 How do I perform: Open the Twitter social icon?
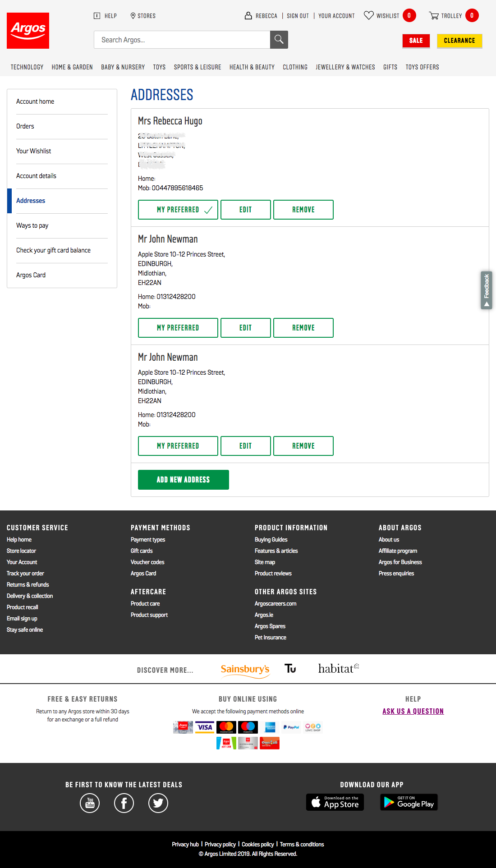[158, 803]
